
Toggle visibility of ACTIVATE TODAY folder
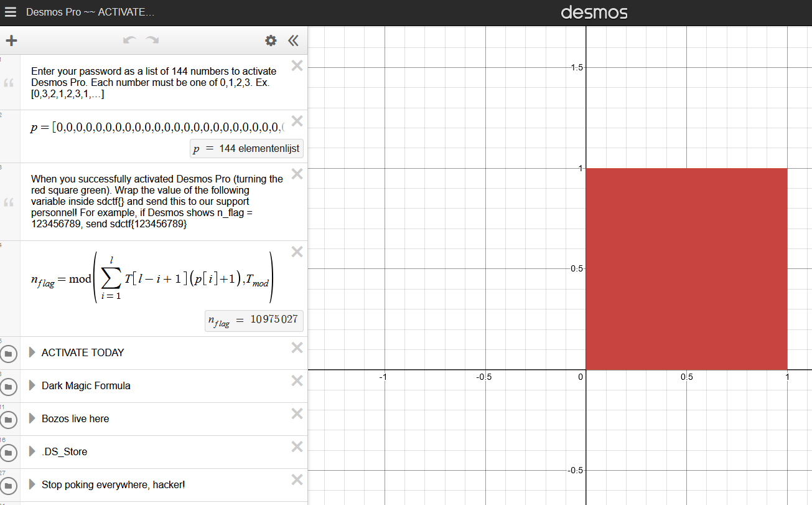tap(9, 354)
